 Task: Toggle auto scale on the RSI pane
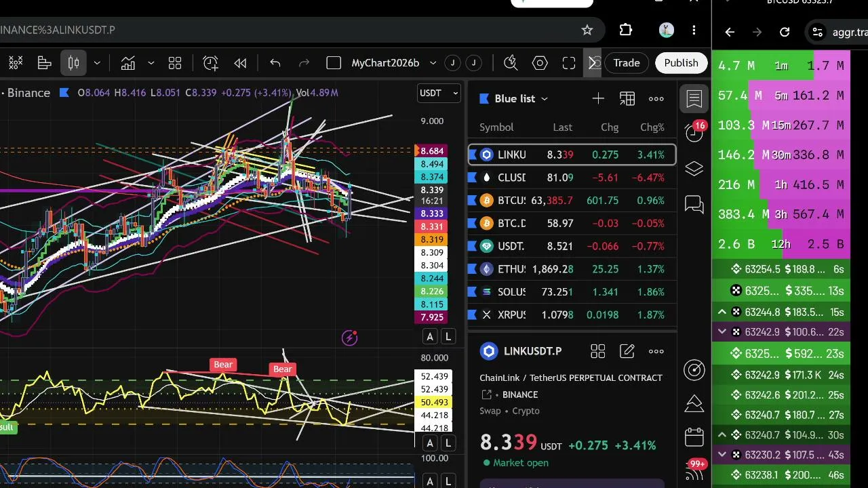[430, 443]
